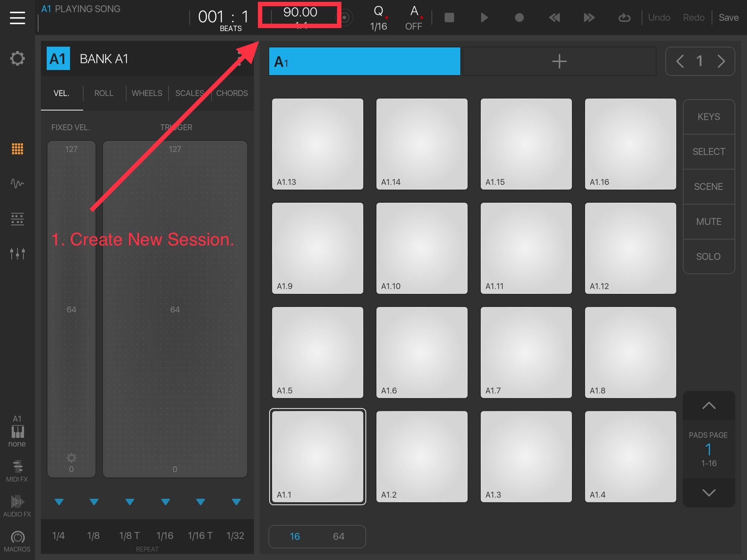This screenshot has height=560, width=747.
Task: Expand the 1/32 repeat arrow
Action: (236, 502)
